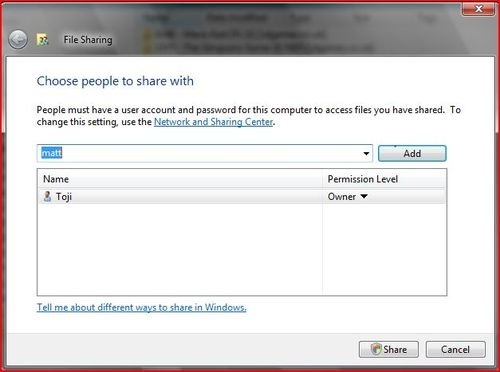Click the Permission Level column header
Viewport: 500px width, 372px height.
384,179
